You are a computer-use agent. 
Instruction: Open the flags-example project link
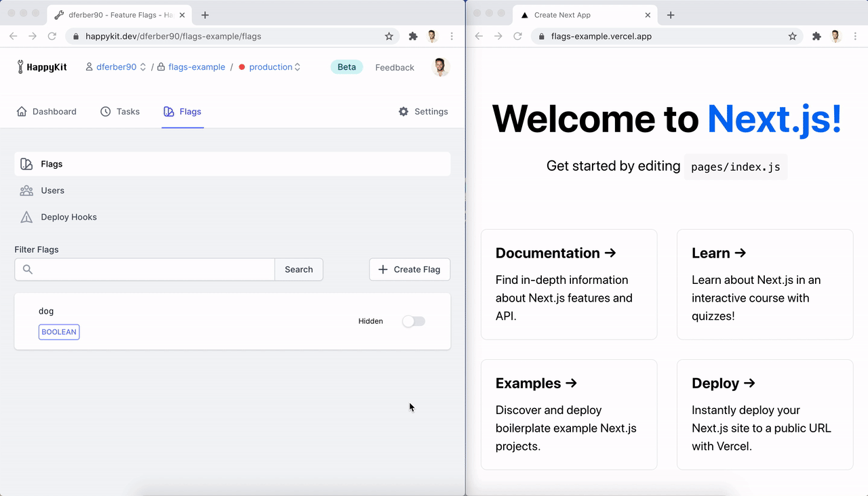click(x=197, y=67)
